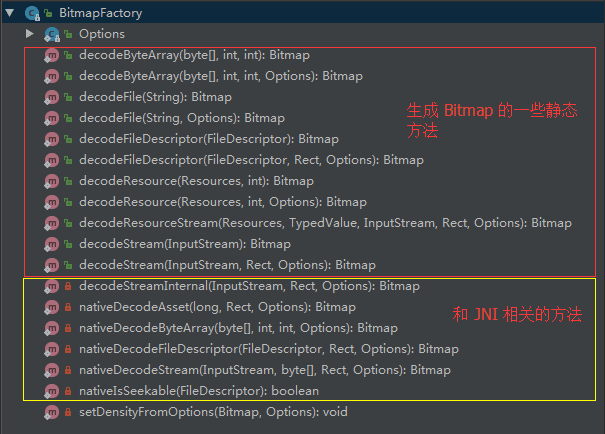Click method icon of nativeDecodeByteArray
The image size is (605, 434).
point(51,328)
